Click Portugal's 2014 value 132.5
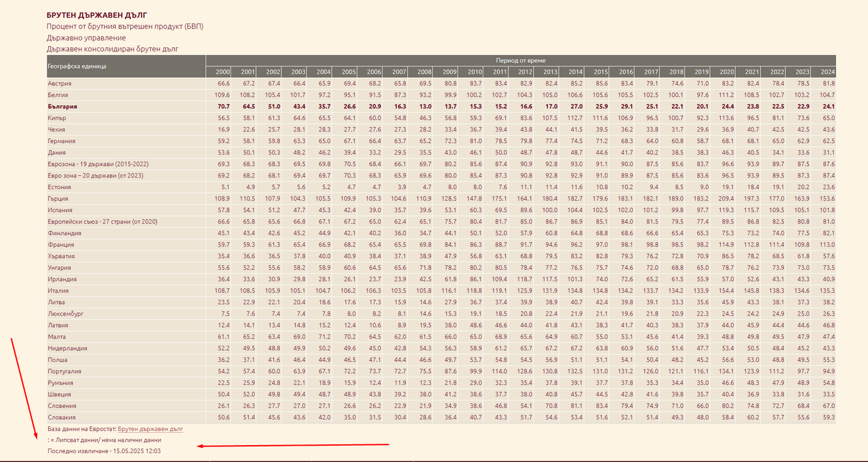 coord(575,371)
